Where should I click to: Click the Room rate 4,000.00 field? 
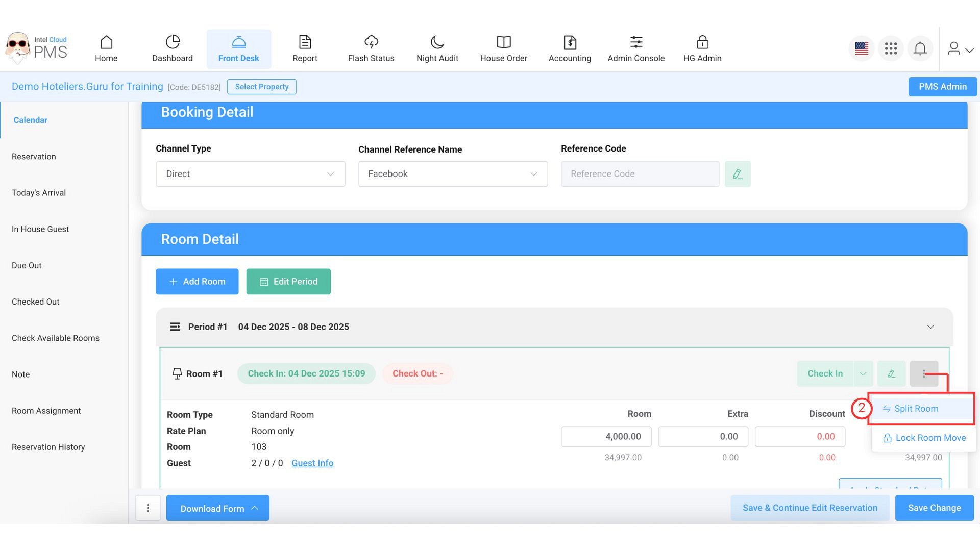tap(606, 437)
